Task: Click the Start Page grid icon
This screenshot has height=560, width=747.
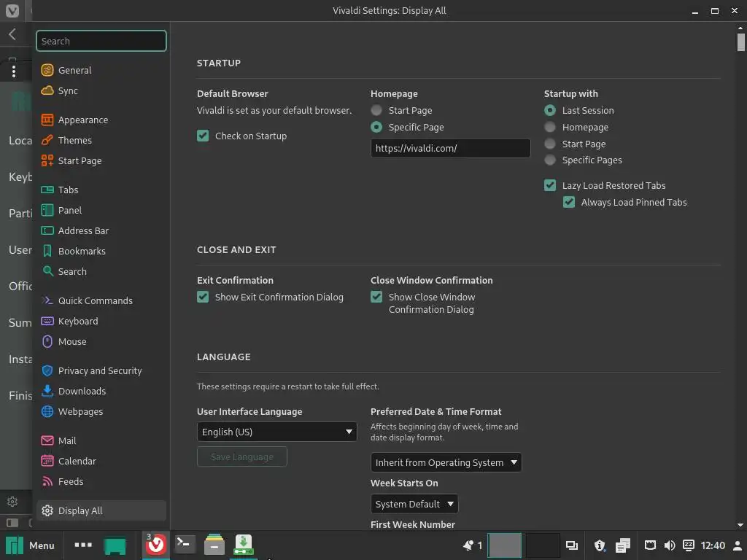Action: 47,161
